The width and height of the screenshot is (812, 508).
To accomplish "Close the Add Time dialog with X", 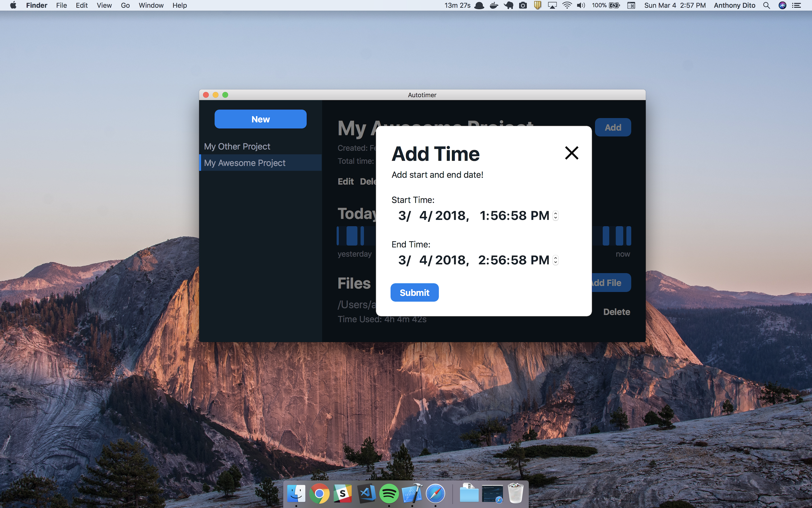I will 572,153.
